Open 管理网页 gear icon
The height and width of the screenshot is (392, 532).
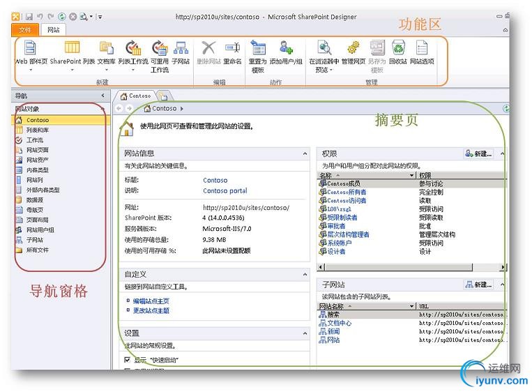tap(354, 47)
